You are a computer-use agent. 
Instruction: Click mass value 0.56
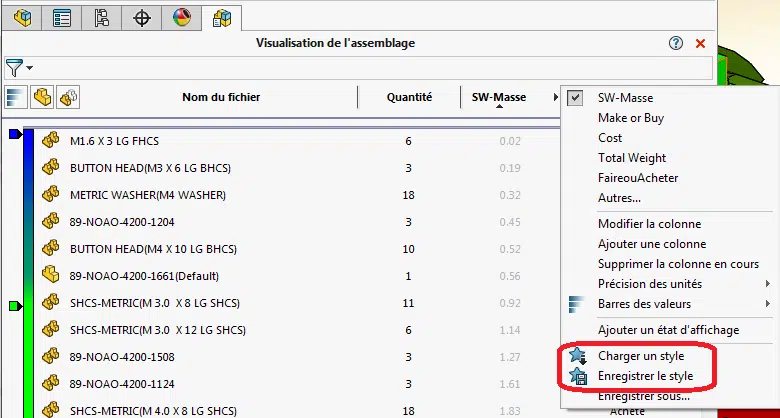pos(510,276)
